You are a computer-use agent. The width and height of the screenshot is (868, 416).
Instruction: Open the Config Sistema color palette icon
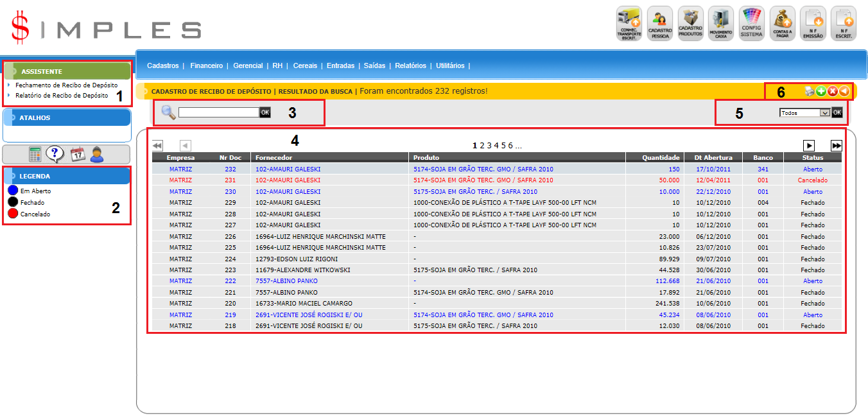pyautogui.click(x=752, y=24)
